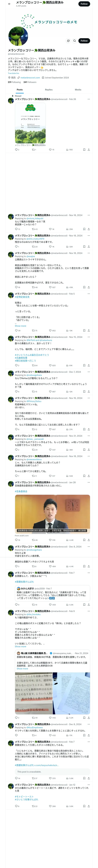Click the circular icon left of the search button
This screenshot has width=98, height=868.
pyautogui.click(x=68, y=41)
